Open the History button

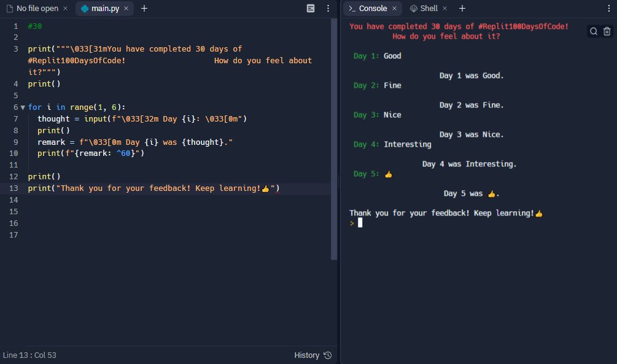click(x=312, y=355)
